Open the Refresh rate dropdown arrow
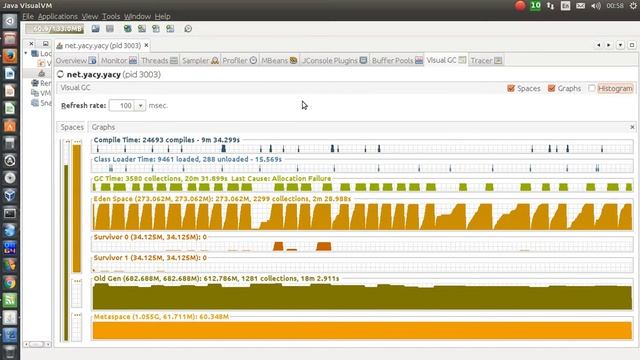 [x=140, y=106]
